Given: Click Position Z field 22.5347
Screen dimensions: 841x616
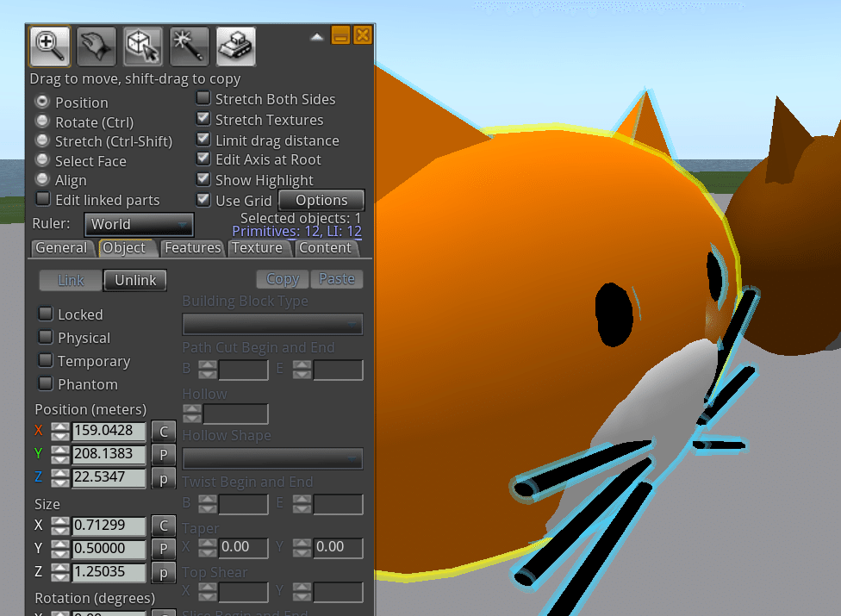Looking at the screenshot, I should [x=109, y=477].
